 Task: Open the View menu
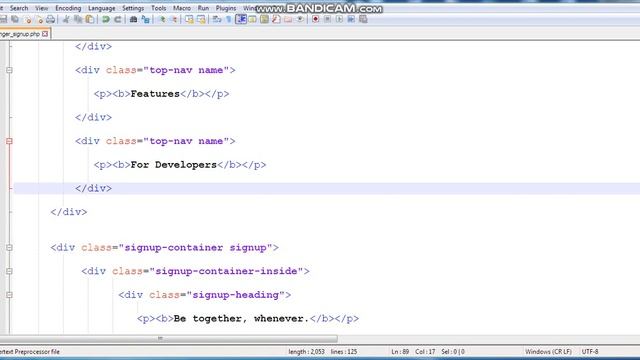[x=42, y=8]
